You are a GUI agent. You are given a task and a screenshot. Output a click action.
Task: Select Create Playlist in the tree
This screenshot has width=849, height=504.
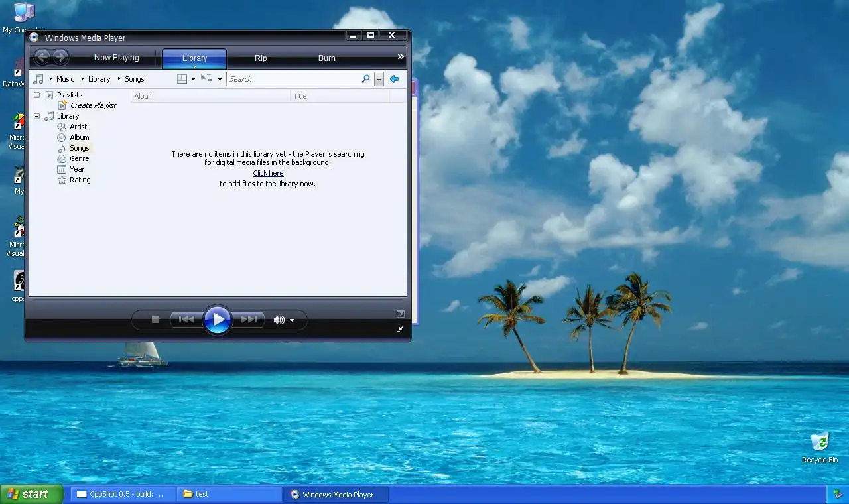(x=94, y=105)
